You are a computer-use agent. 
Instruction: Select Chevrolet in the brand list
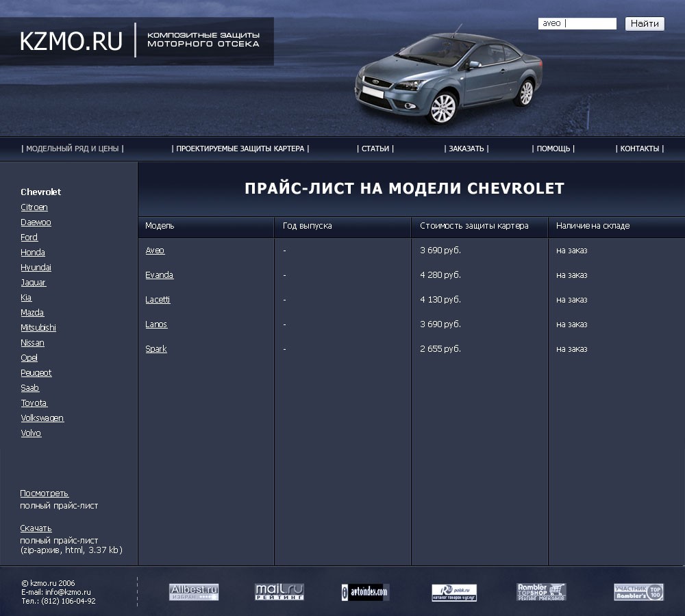40,192
